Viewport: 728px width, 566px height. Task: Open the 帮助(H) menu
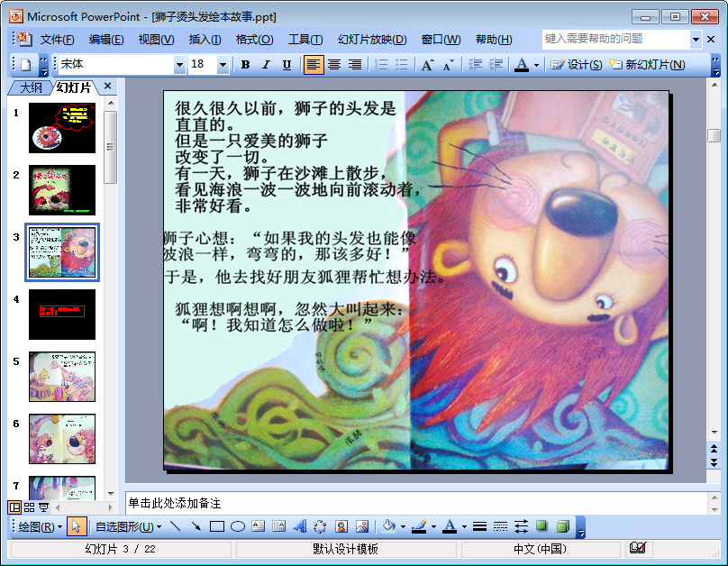point(494,40)
